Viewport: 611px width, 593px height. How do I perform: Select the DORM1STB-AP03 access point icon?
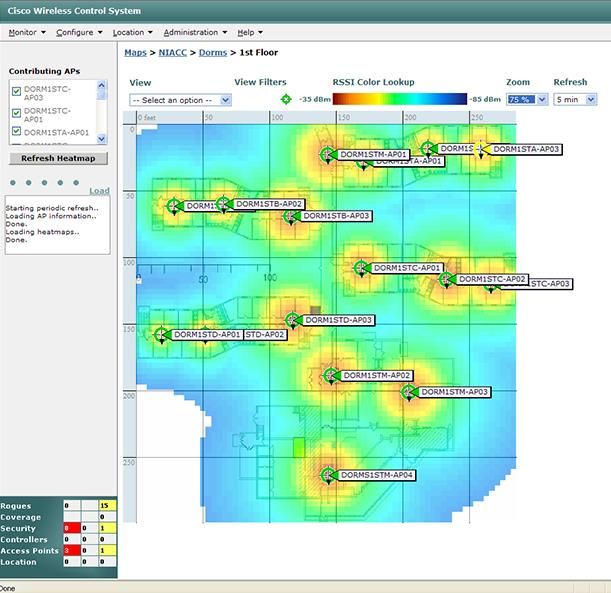click(x=290, y=216)
